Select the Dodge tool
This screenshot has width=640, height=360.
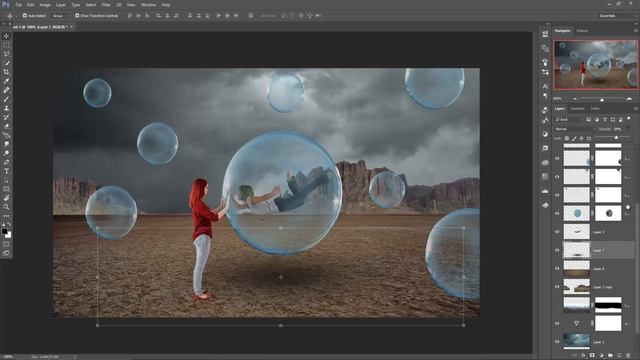point(6,153)
